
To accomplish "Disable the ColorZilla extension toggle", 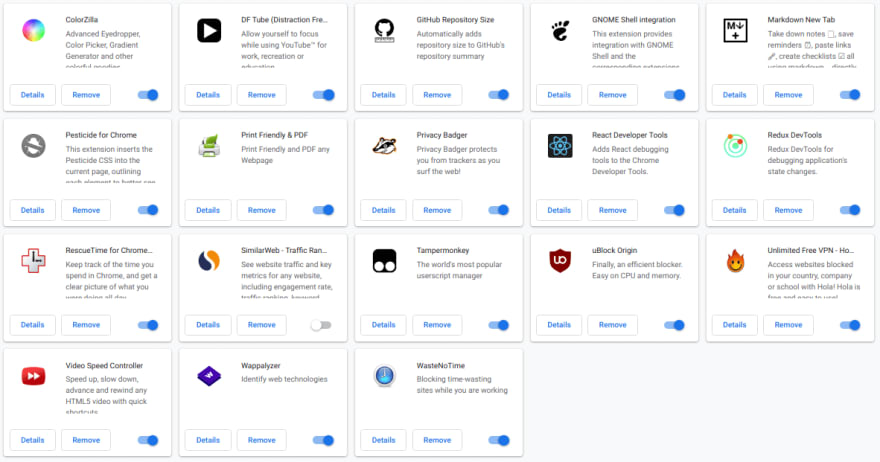I will pyautogui.click(x=148, y=95).
